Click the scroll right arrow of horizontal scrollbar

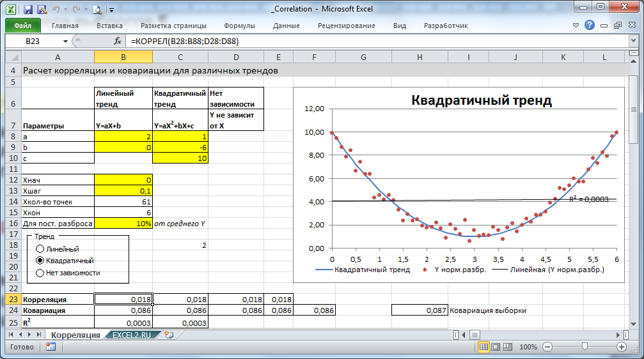[x=618, y=335]
